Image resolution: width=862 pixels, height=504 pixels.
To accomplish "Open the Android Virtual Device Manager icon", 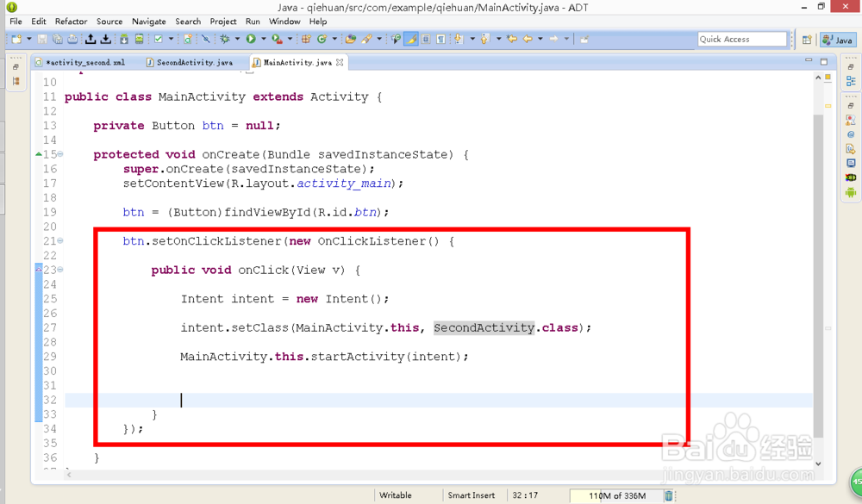I will (x=139, y=39).
